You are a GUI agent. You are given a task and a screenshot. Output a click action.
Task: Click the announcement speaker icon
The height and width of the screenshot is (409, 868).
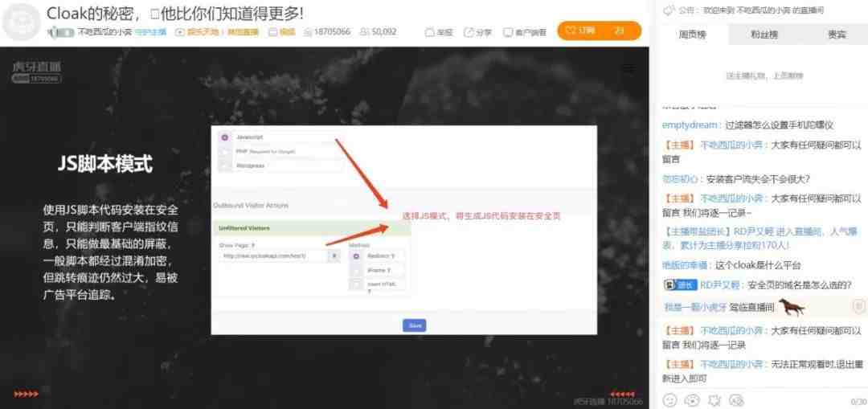[669, 10]
